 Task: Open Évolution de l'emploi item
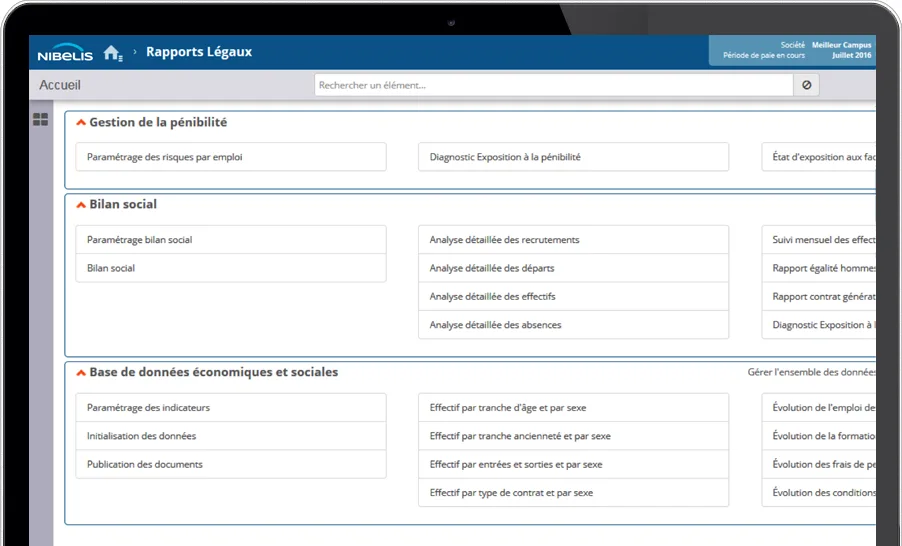[x=819, y=408]
